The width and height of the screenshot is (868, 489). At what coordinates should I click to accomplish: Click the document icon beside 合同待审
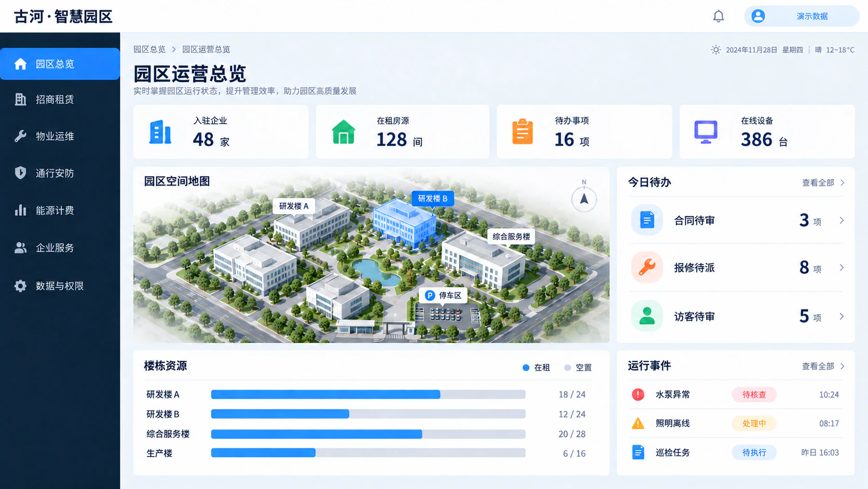[x=647, y=220]
